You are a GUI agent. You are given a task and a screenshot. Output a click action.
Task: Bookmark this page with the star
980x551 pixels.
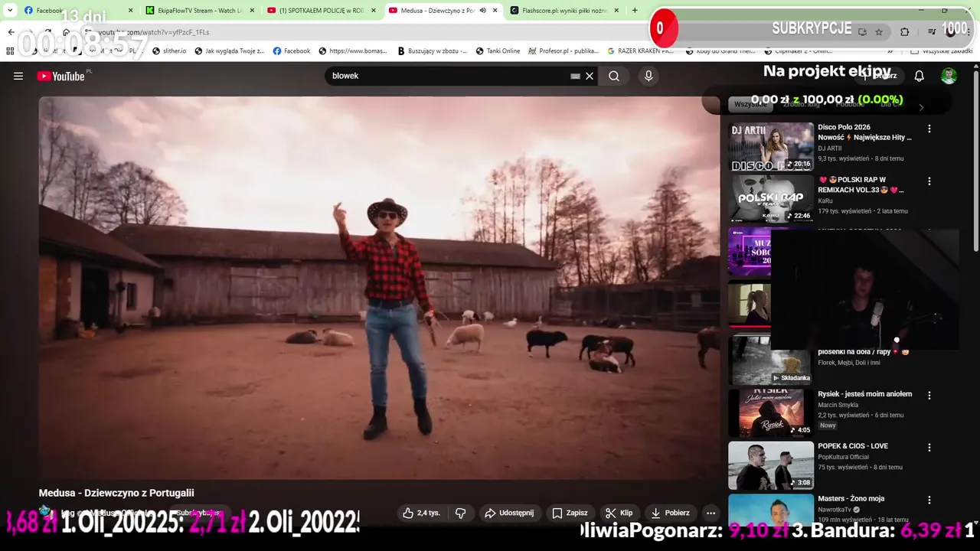(879, 32)
